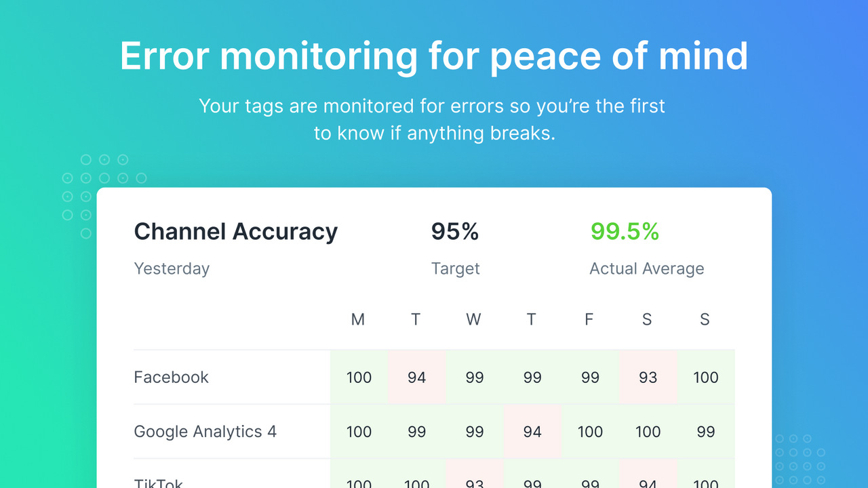Click the Target label under 95%
Image resolution: width=868 pixels, height=488 pixels.
click(455, 268)
